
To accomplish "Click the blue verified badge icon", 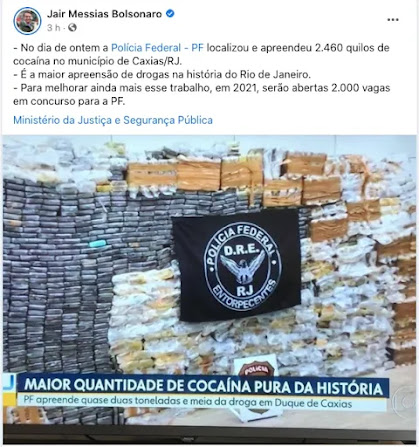I will point(170,14).
